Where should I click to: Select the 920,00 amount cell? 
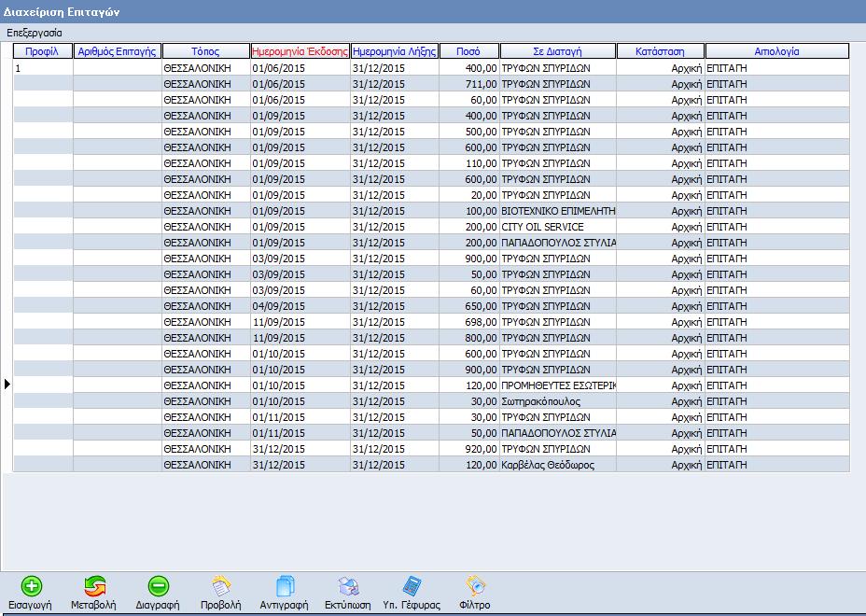tap(469, 449)
